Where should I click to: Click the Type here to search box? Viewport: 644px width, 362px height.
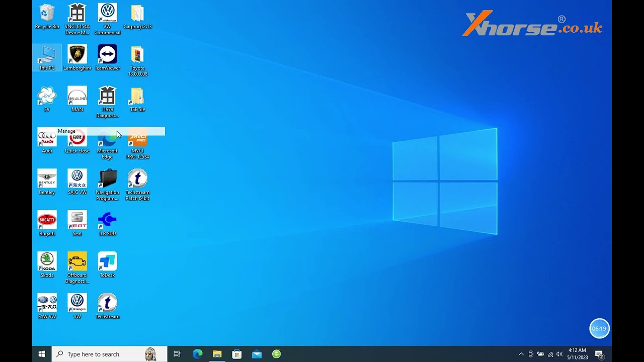click(109, 354)
